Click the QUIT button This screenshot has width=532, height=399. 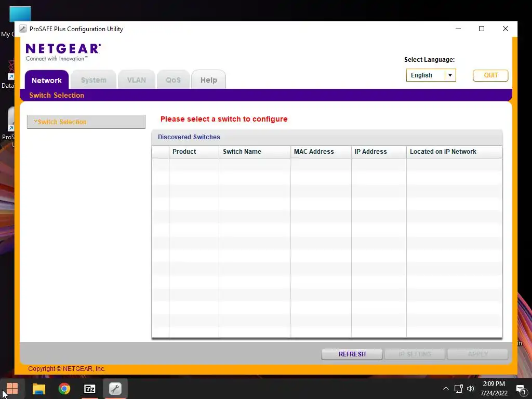pyautogui.click(x=490, y=75)
